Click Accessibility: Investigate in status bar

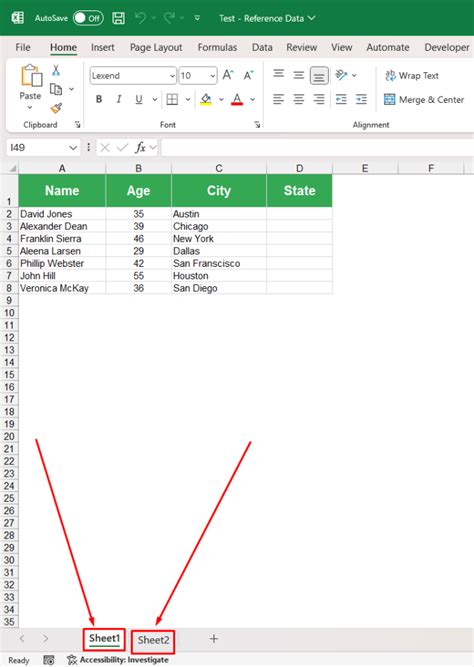(x=118, y=660)
